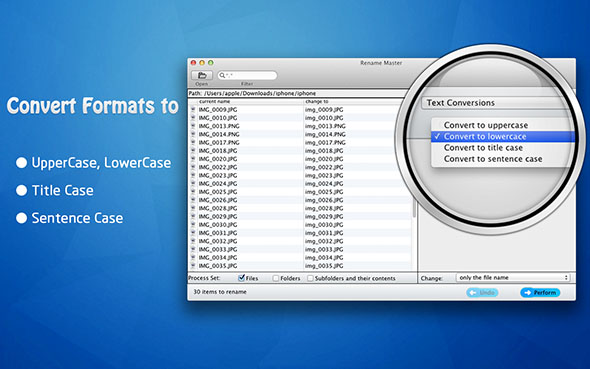The height and width of the screenshot is (369, 590).
Task: Click the magnifier icon in Filter field
Action: [222, 75]
